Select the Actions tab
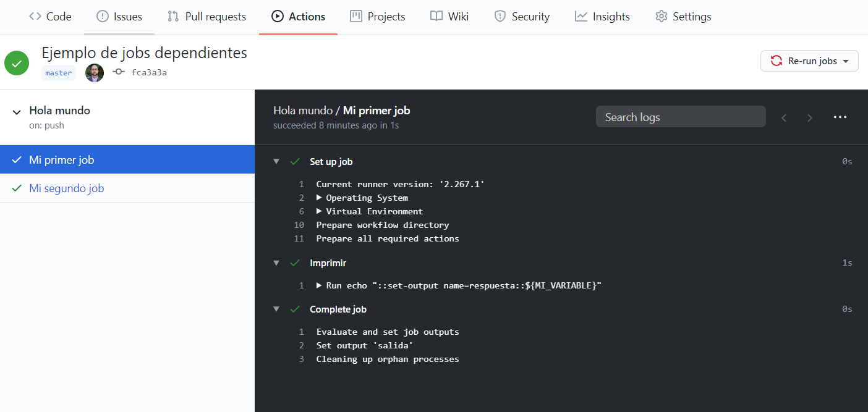868x412 pixels. pyautogui.click(x=298, y=17)
